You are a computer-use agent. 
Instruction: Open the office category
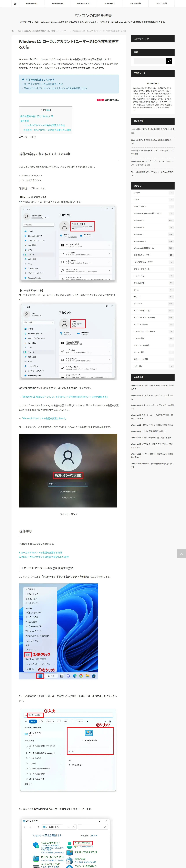coord(153,199)
